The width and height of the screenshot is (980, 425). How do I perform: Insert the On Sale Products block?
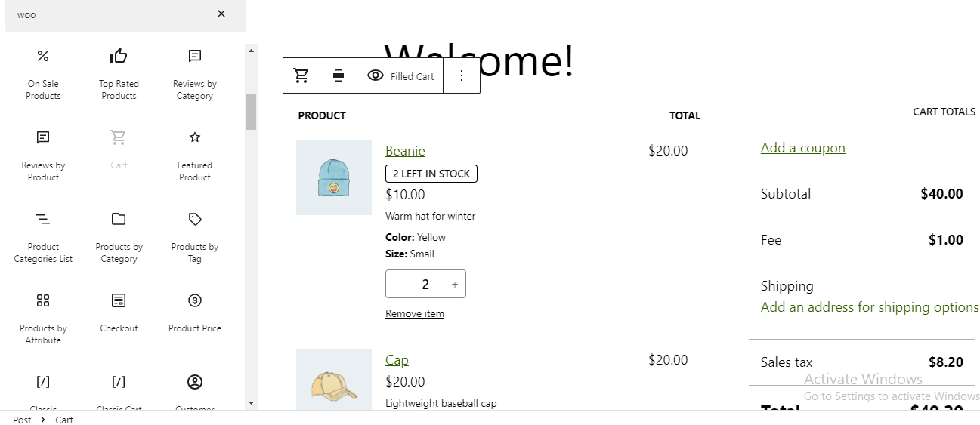click(43, 74)
